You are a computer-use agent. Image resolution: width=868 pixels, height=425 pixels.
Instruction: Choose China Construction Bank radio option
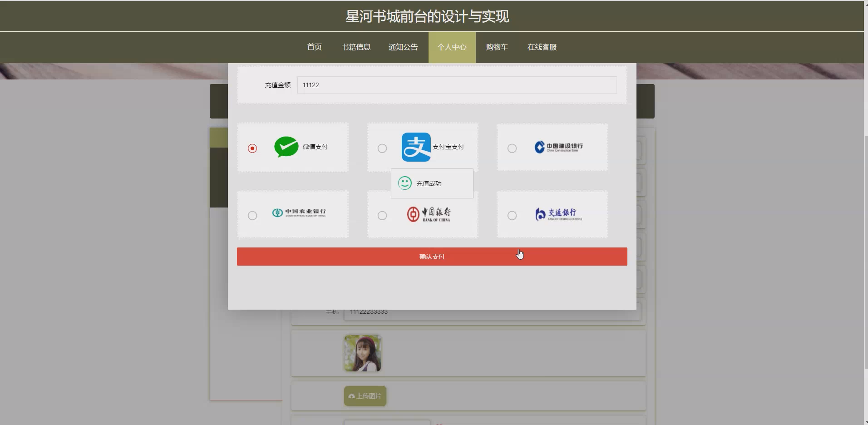pyautogui.click(x=512, y=148)
